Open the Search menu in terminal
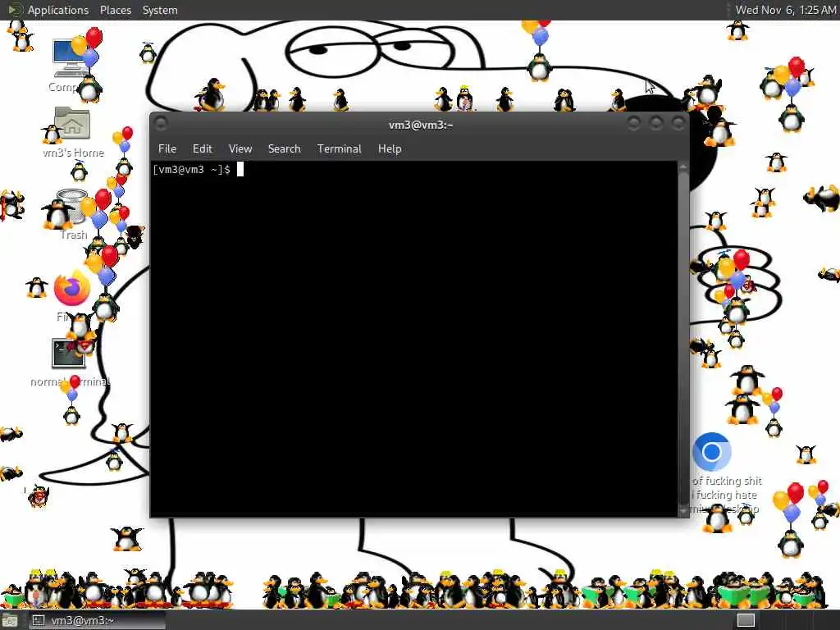This screenshot has width=840, height=630. pos(284,149)
